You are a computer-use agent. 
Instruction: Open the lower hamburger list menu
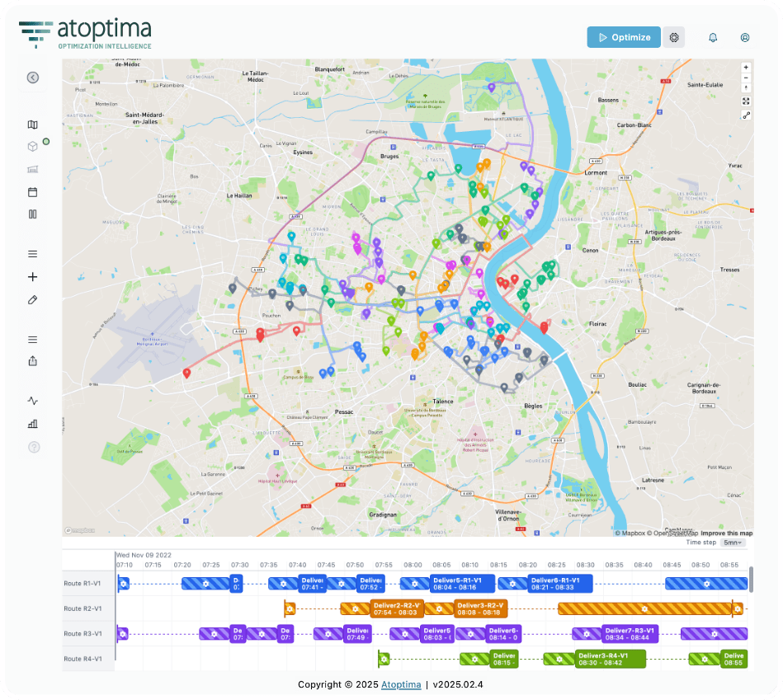click(32, 340)
